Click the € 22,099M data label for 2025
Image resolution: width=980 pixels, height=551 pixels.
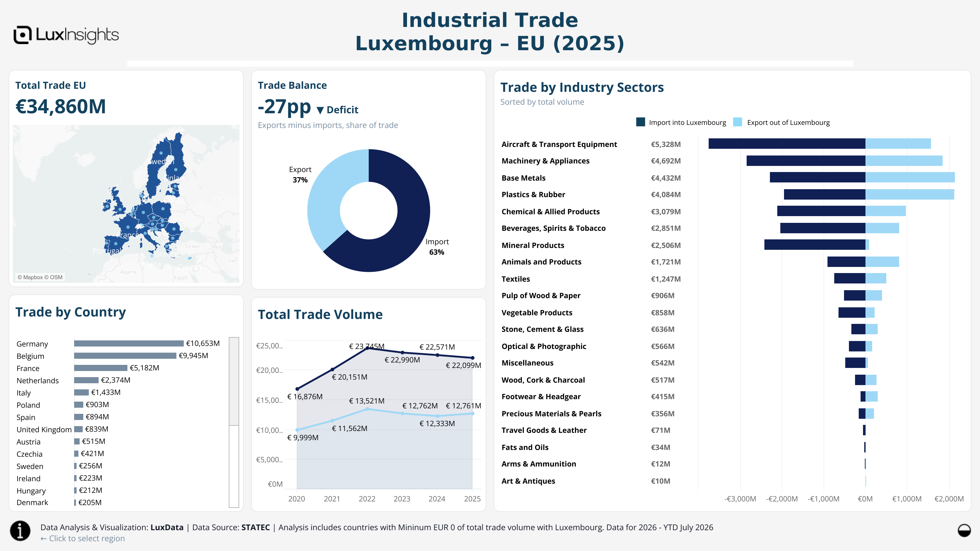coord(463,365)
